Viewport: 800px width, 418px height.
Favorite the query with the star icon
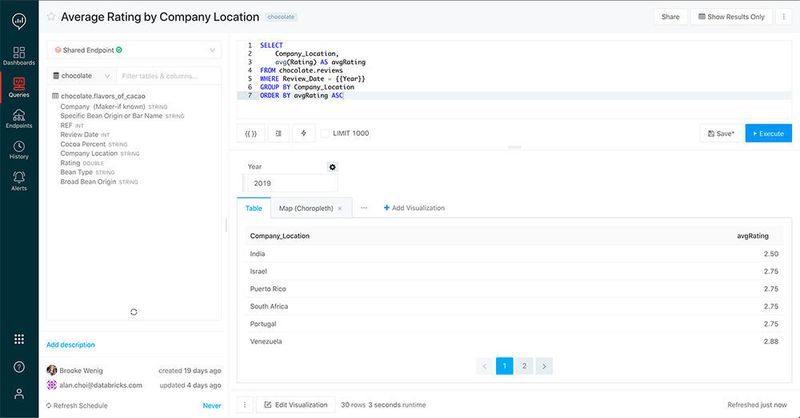[x=51, y=16]
